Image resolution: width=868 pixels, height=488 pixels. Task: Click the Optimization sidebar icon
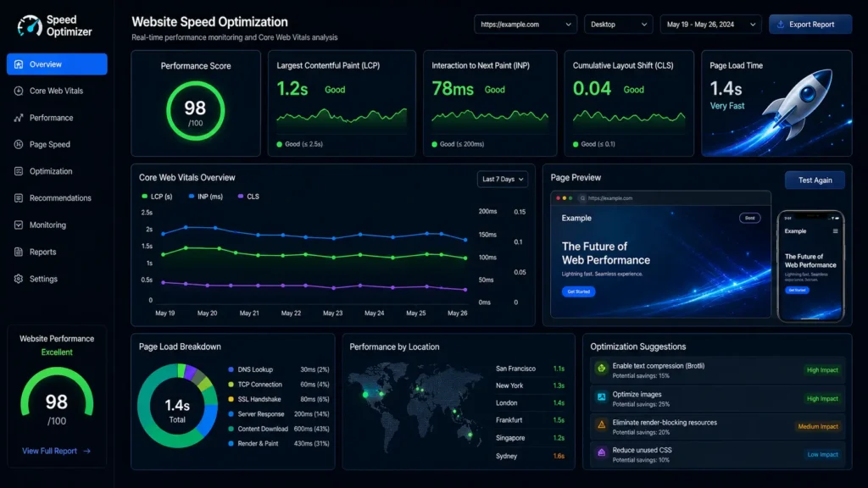(19, 171)
